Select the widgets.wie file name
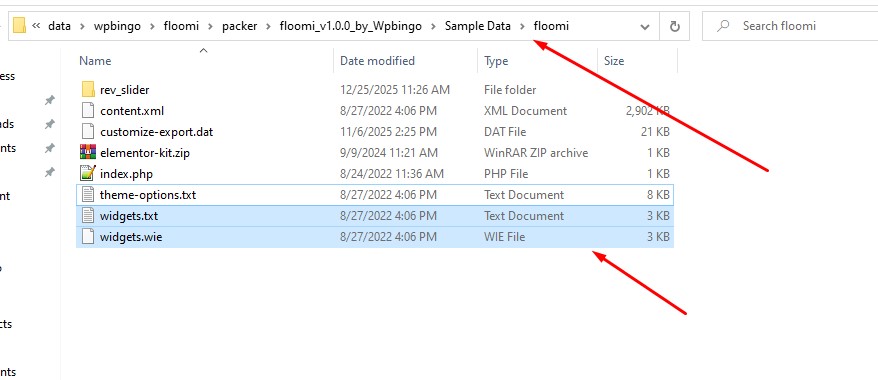Screen dimensions: 878x380 pyautogui.click(x=131, y=237)
